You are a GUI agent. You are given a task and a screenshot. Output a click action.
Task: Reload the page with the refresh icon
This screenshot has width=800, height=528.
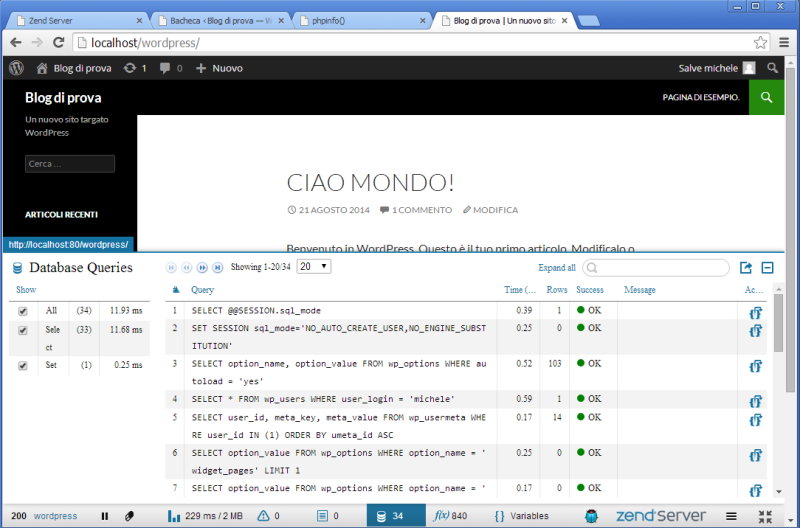pyautogui.click(x=59, y=42)
